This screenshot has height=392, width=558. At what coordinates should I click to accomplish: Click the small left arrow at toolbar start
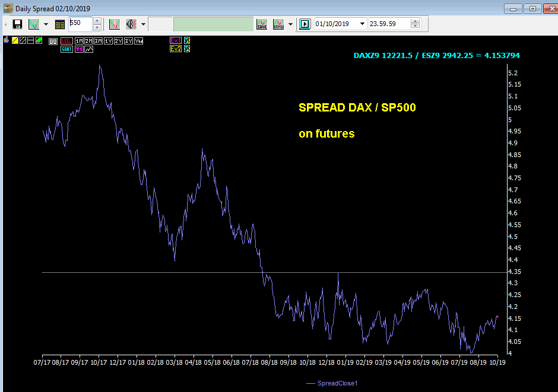[x=6, y=24]
